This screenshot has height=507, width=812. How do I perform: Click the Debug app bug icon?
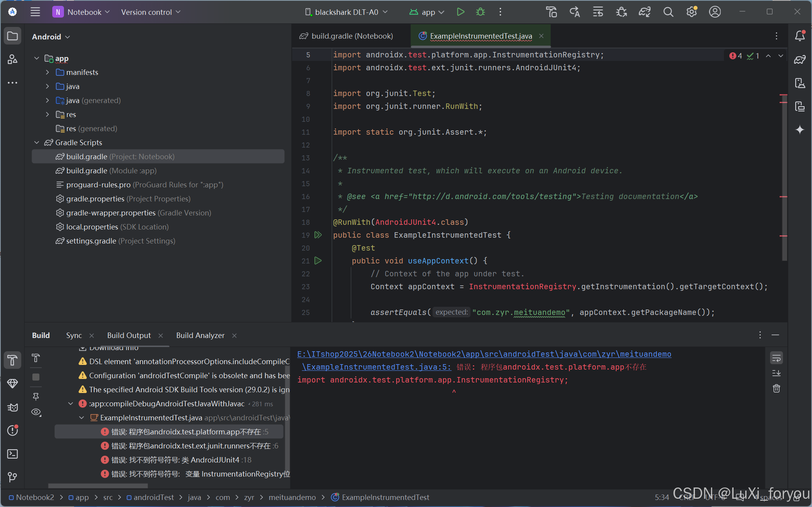tap(480, 12)
